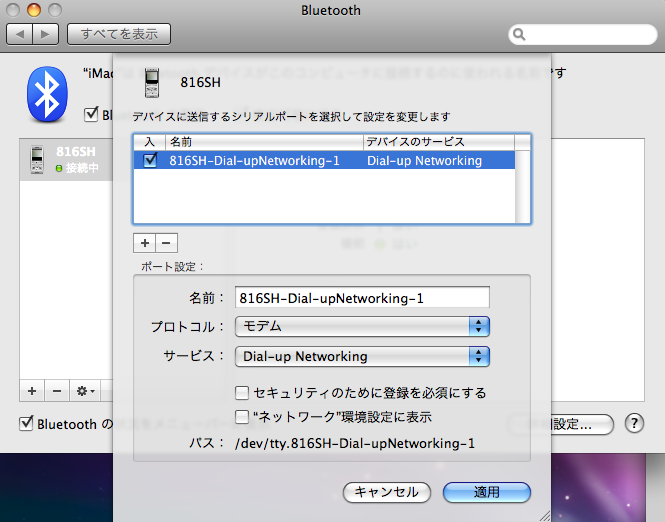Click the 816SH phone icon in the sheet header
The image size is (665, 522).
(152, 83)
